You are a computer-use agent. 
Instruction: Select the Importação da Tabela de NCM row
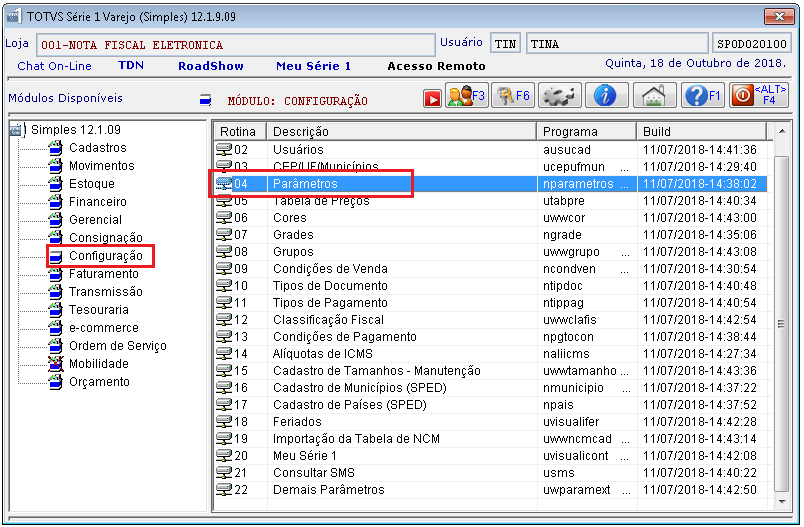(490, 439)
